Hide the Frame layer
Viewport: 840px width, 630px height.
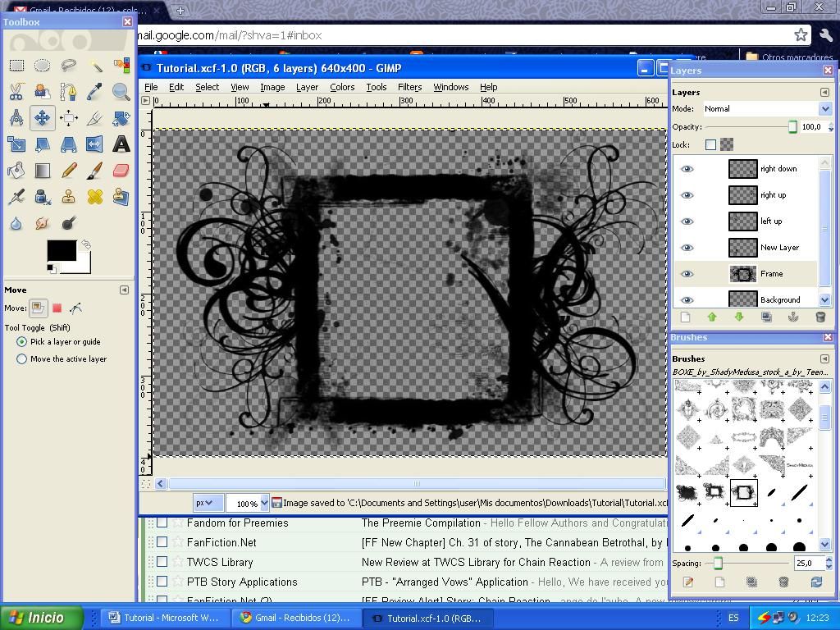coord(687,273)
